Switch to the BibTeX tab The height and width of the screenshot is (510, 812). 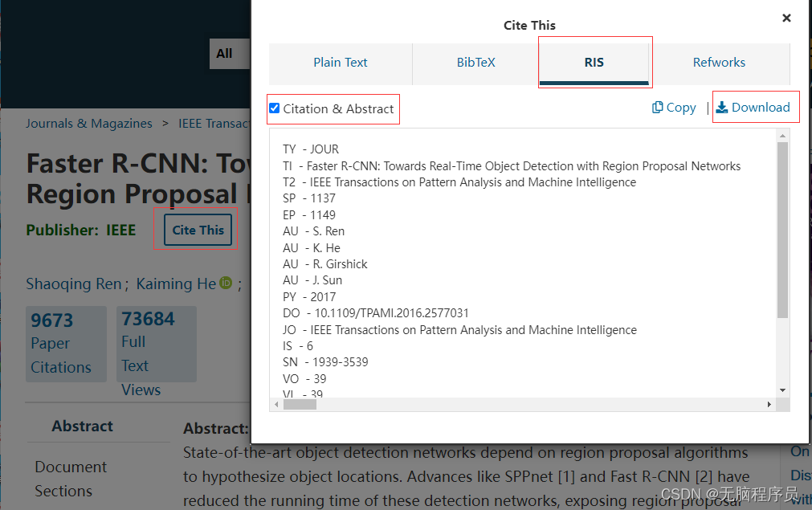pos(475,63)
